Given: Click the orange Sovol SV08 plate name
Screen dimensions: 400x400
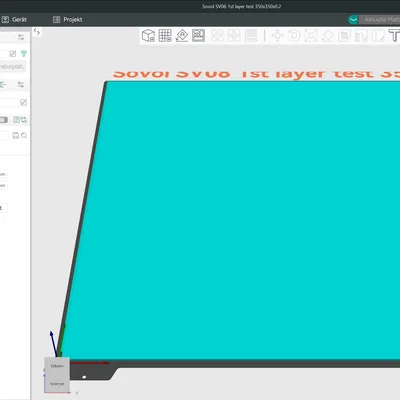Looking at the screenshot, I should coord(256,74).
